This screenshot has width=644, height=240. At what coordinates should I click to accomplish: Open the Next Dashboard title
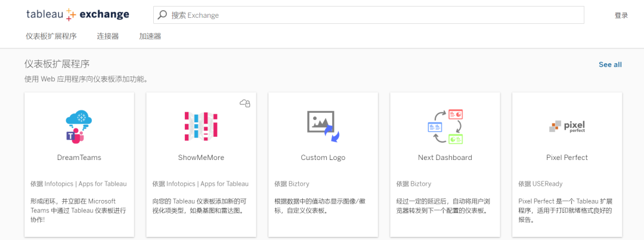[x=445, y=158]
